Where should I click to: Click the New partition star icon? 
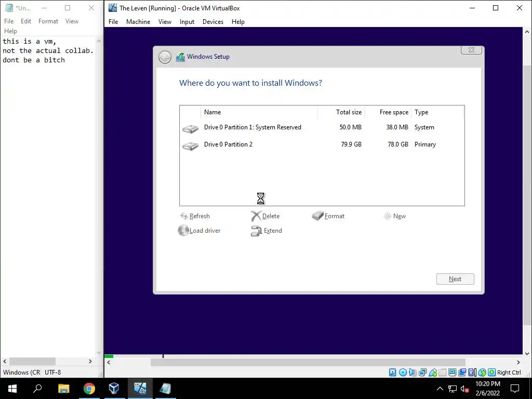pyautogui.click(x=387, y=216)
